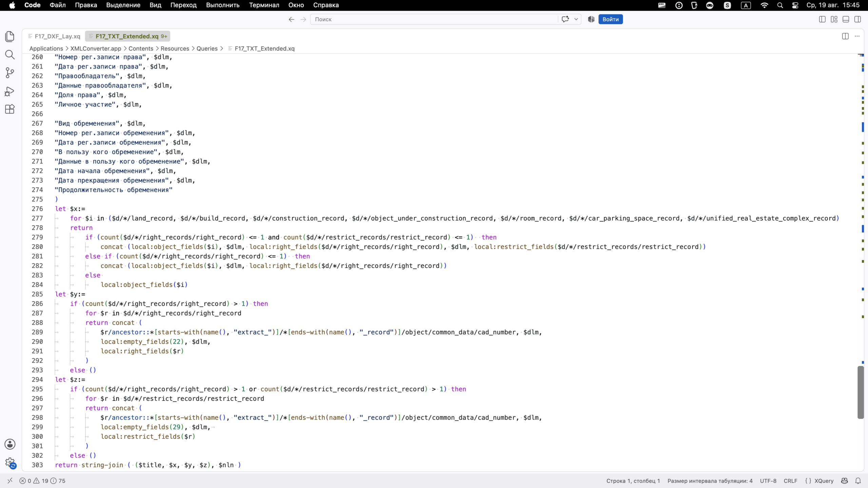868x488 pixels.
Task: Change tab size indentation setting
Action: pos(710,481)
